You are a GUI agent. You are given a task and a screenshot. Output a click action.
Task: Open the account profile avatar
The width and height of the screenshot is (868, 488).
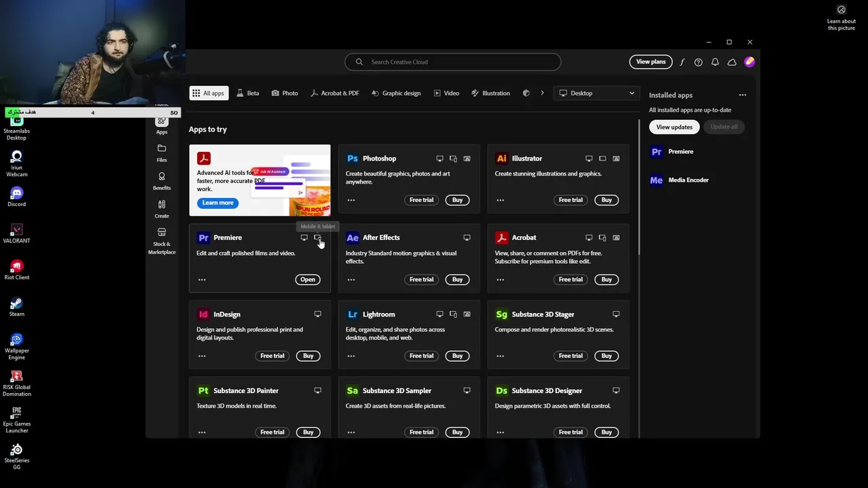tap(749, 62)
